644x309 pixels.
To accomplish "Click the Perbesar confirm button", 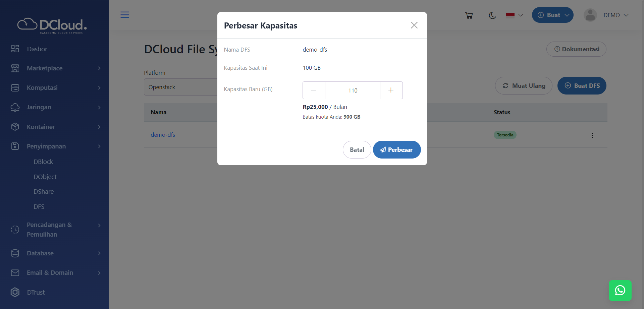I will pyautogui.click(x=396, y=150).
